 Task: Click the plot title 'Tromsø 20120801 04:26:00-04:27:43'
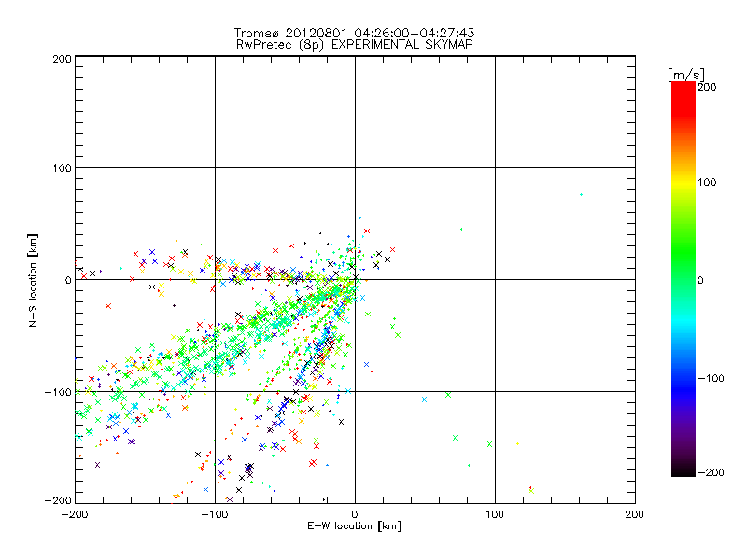coord(355,33)
